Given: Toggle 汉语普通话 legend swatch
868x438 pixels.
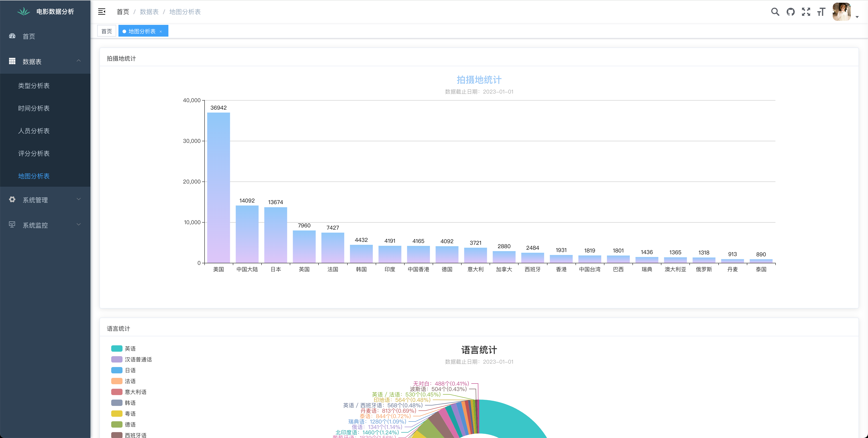Looking at the screenshot, I should pos(117,359).
